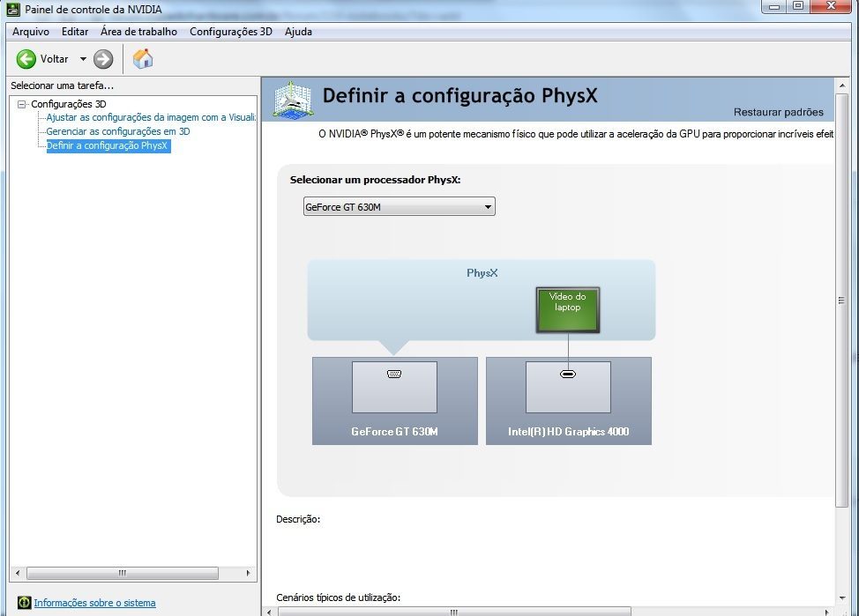The height and width of the screenshot is (616, 859).
Task: Open the Voltar history dropdown arrow
Action: tap(84, 59)
